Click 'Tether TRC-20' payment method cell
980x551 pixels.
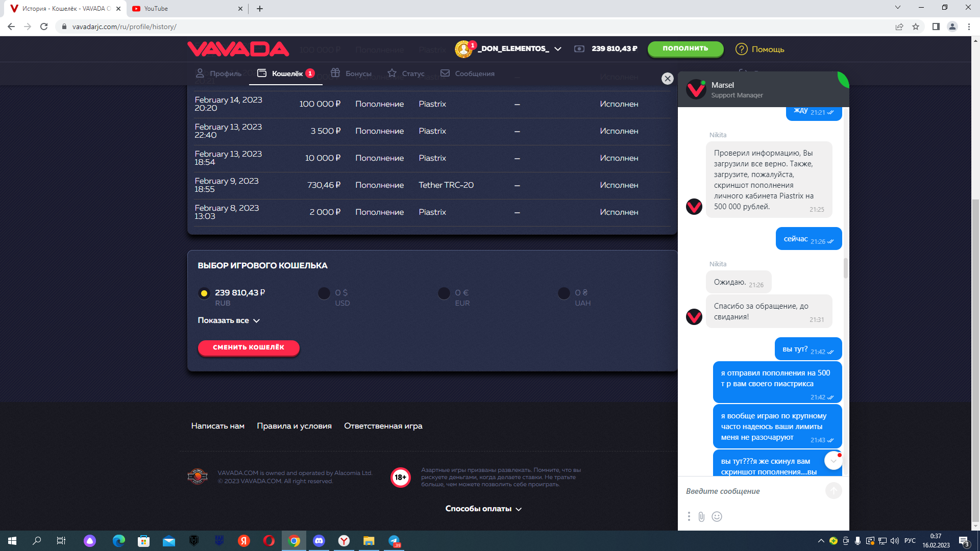coord(446,185)
